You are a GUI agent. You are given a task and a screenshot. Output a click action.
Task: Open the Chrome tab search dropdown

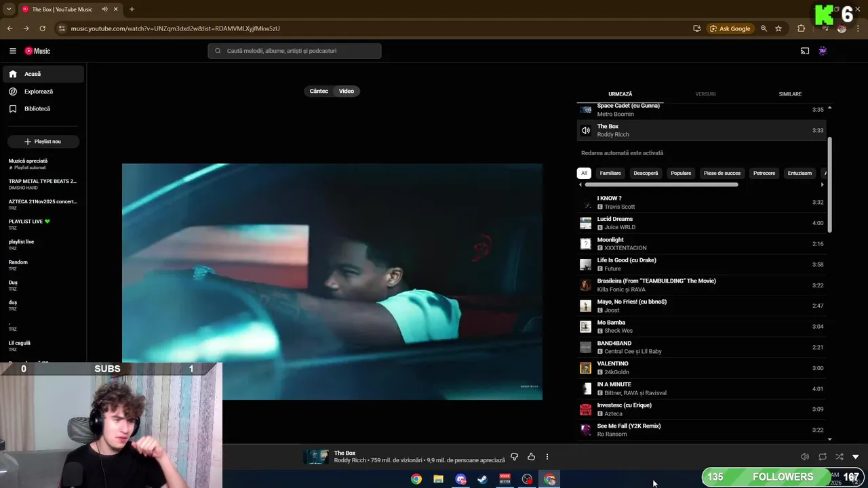9,9
